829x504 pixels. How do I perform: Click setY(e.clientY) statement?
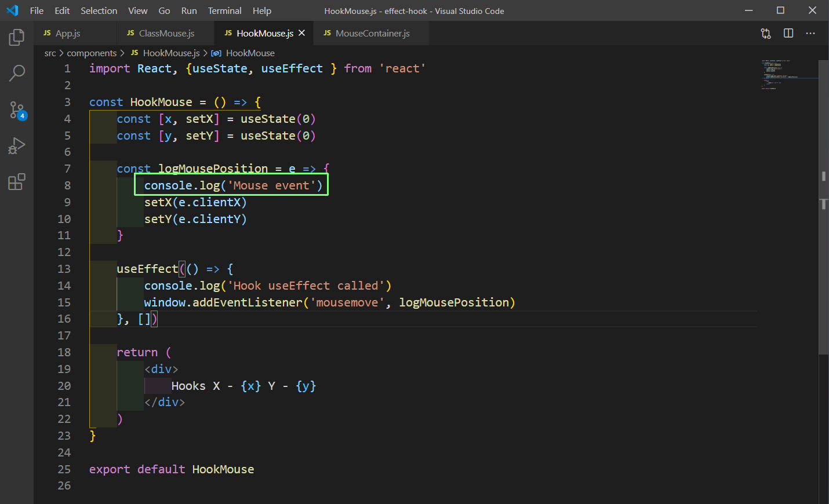pyautogui.click(x=195, y=219)
